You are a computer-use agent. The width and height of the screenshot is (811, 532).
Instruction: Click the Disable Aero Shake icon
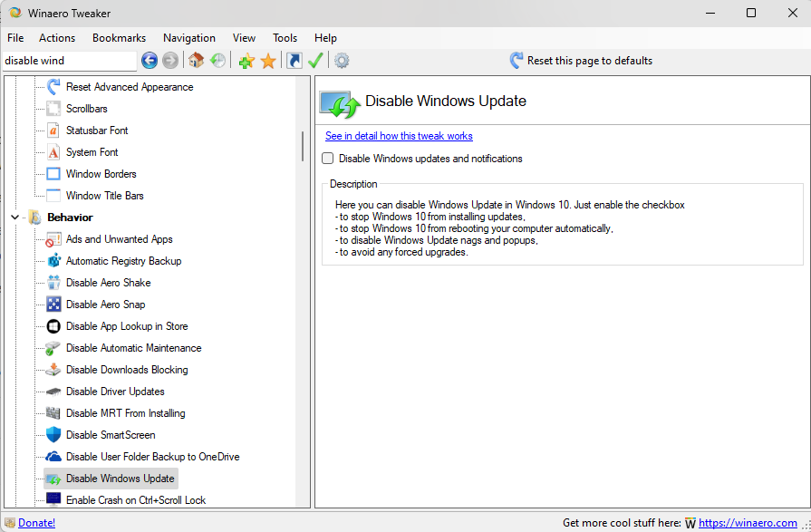53,283
